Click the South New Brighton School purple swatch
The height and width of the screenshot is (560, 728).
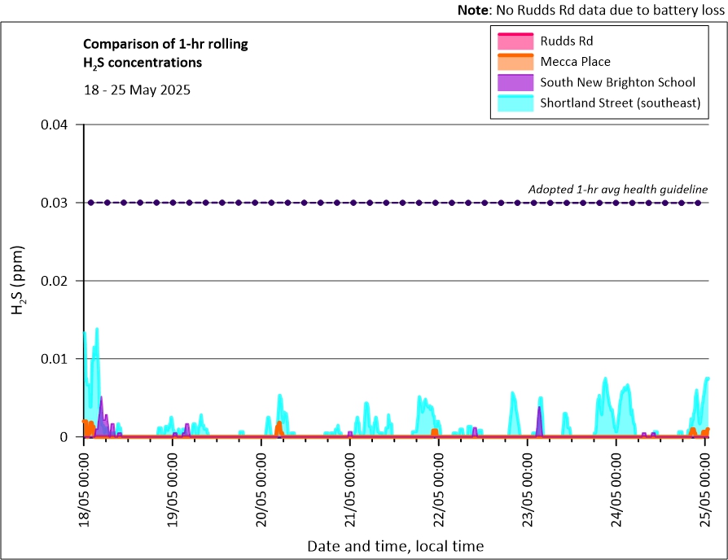515,82
